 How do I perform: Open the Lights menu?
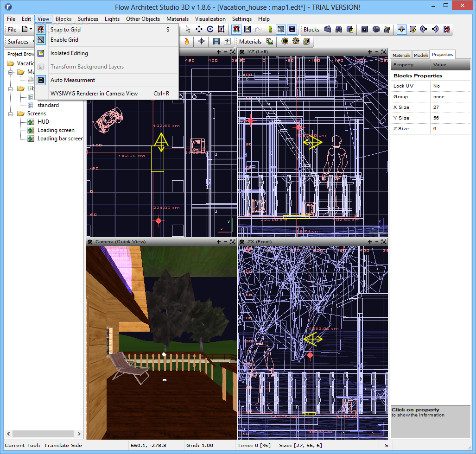tap(112, 19)
